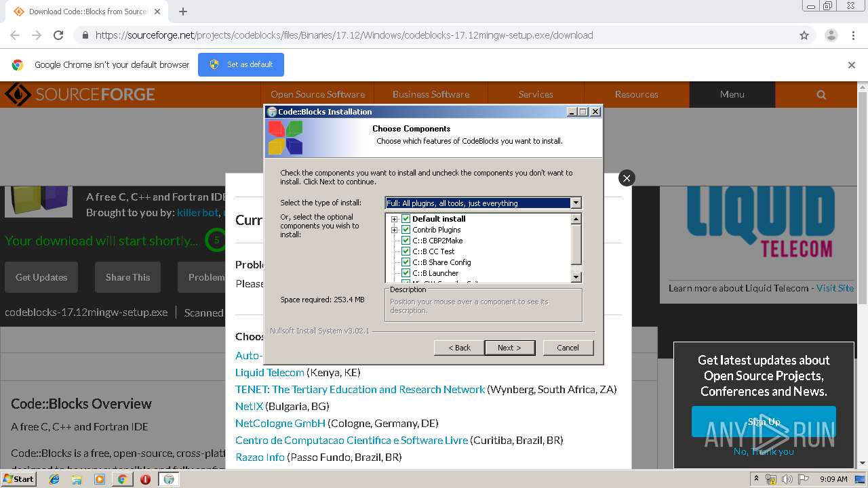This screenshot has height=488, width=868.
Task: Select the Download Code::Blocks tab
Action: (x=87, y=12)
